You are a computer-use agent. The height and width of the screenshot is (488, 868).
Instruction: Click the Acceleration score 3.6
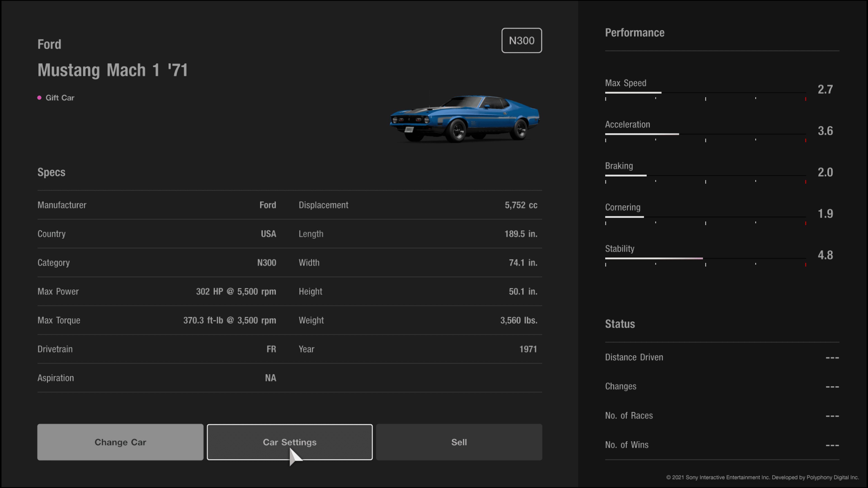coord(825,131)
